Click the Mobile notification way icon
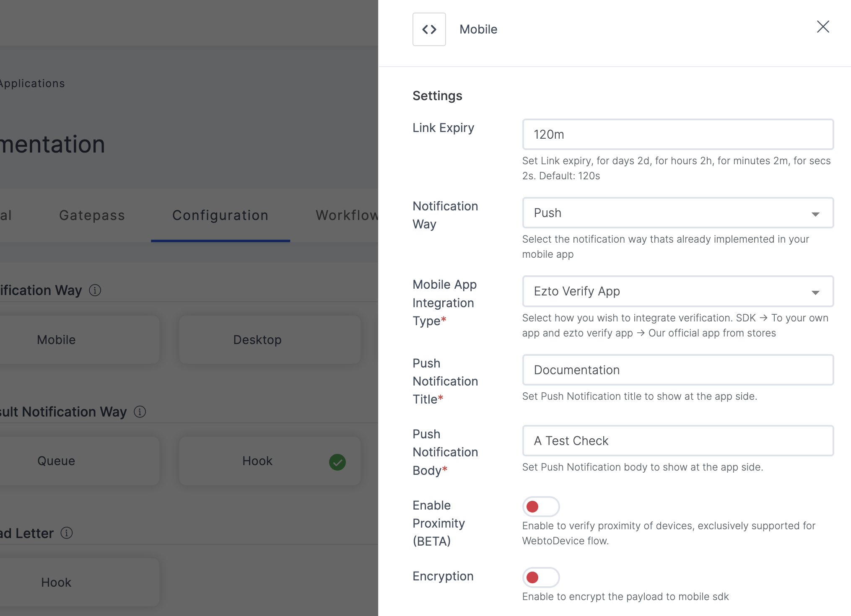The width and height of the screenshot is (851, 616). pos(57,339)
